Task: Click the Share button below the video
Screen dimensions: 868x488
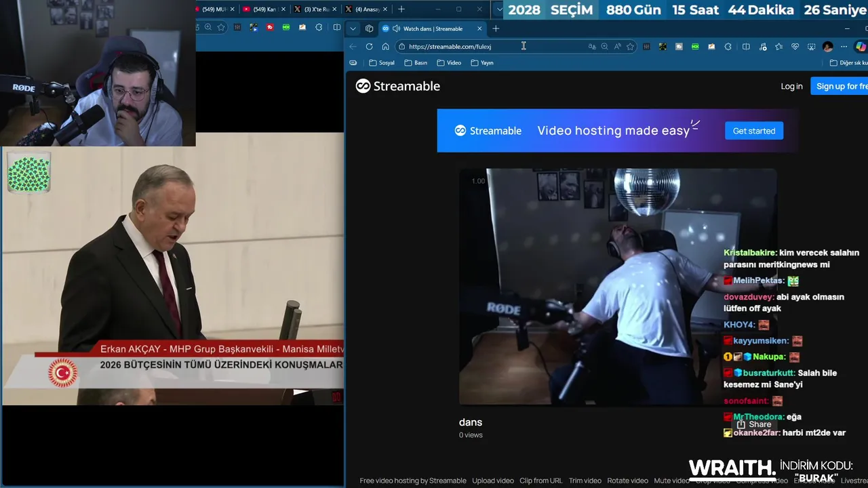Action: click(x=754, y=424)
